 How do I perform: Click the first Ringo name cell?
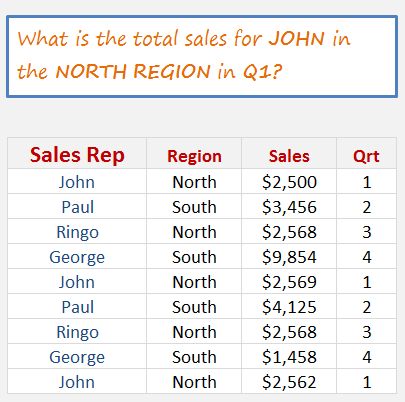tap(77, 231)
